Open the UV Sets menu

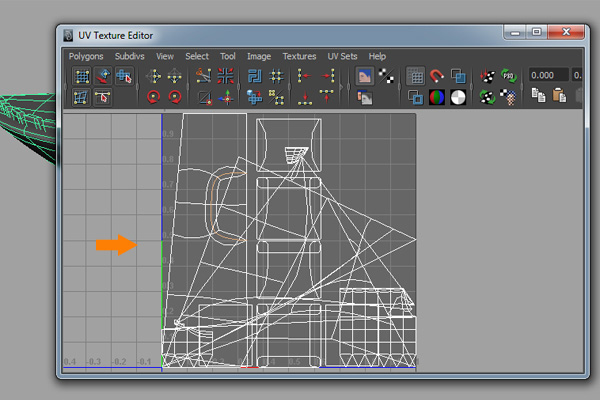[x=344, y=57]
